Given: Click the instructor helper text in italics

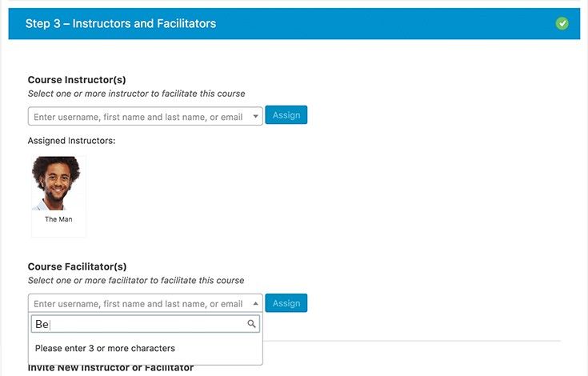Looking at the screenshot, I should click(x=137, y=94).
